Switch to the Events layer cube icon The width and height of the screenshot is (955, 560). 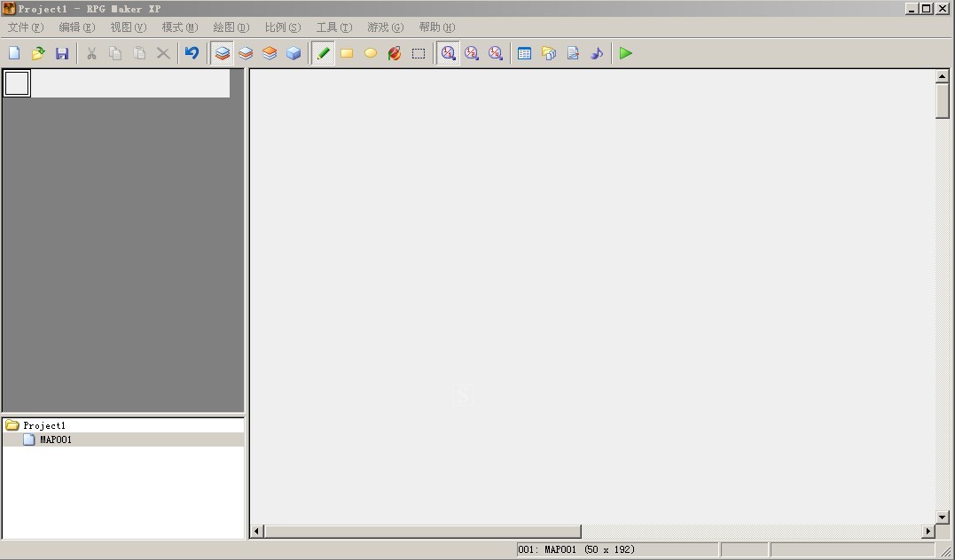(293, 53)
